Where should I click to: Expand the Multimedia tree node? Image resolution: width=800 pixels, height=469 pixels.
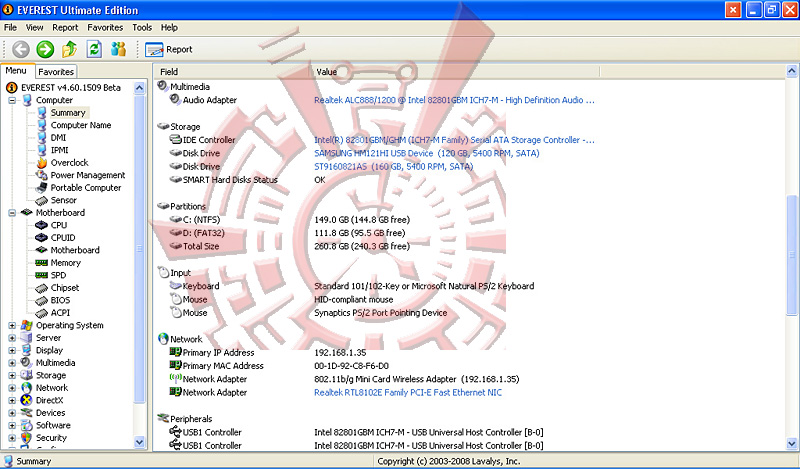click(x=12, y=363)
